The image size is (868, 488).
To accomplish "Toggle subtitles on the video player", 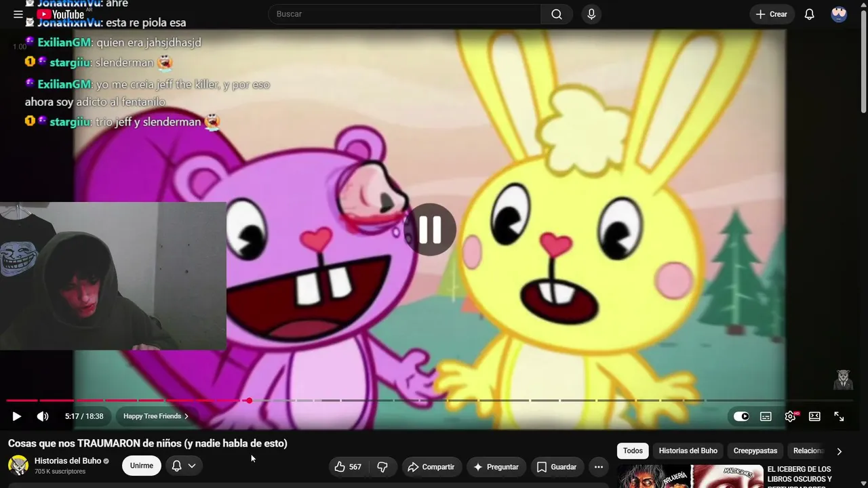I will click(x=766, y=416).
